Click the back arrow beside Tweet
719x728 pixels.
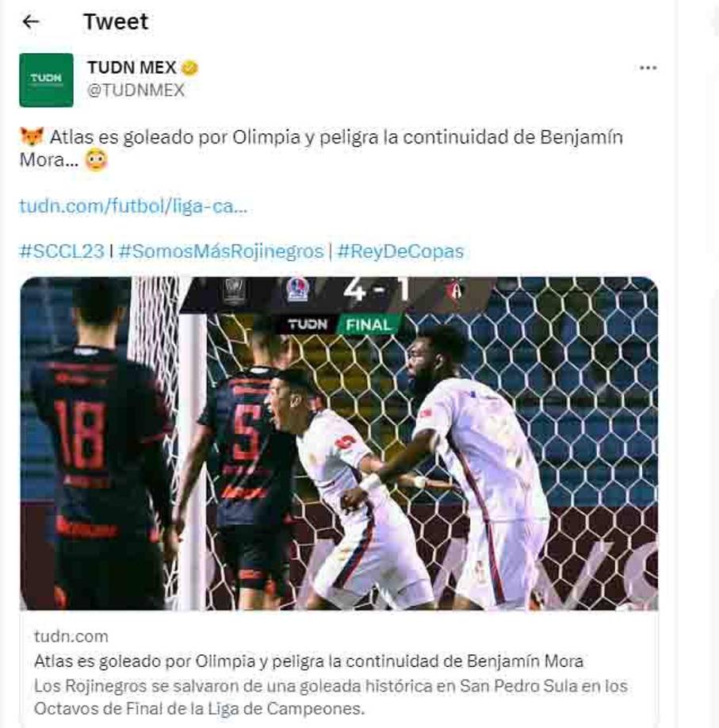(x=31, y=21)
